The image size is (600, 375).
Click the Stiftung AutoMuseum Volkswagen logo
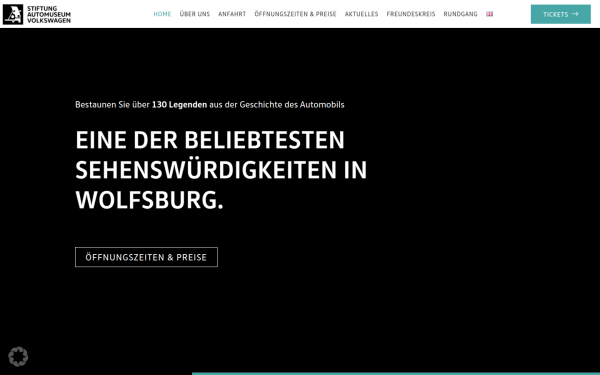[x=37, y=14]
